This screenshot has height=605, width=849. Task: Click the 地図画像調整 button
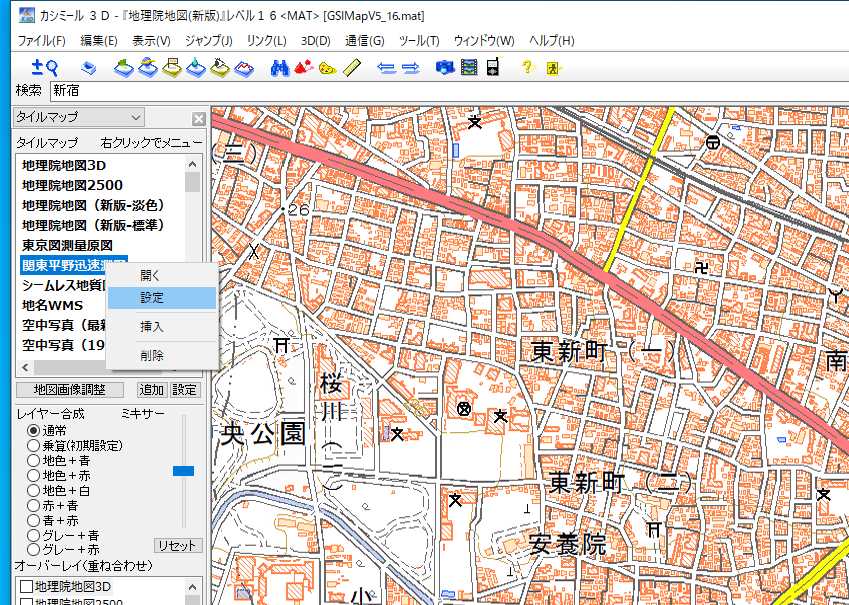pyautogui.click(x=70, y=390)
